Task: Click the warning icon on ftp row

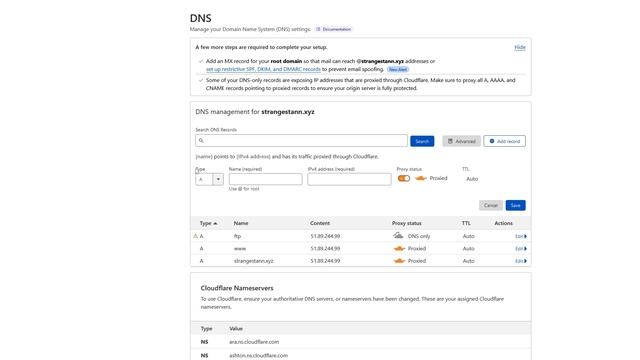Action: (195, 236)
